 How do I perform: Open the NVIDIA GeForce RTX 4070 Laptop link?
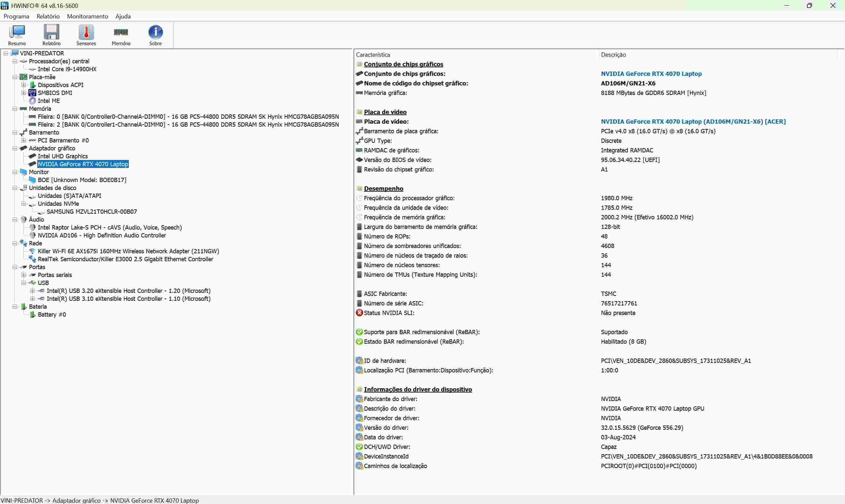coord(651,74)
